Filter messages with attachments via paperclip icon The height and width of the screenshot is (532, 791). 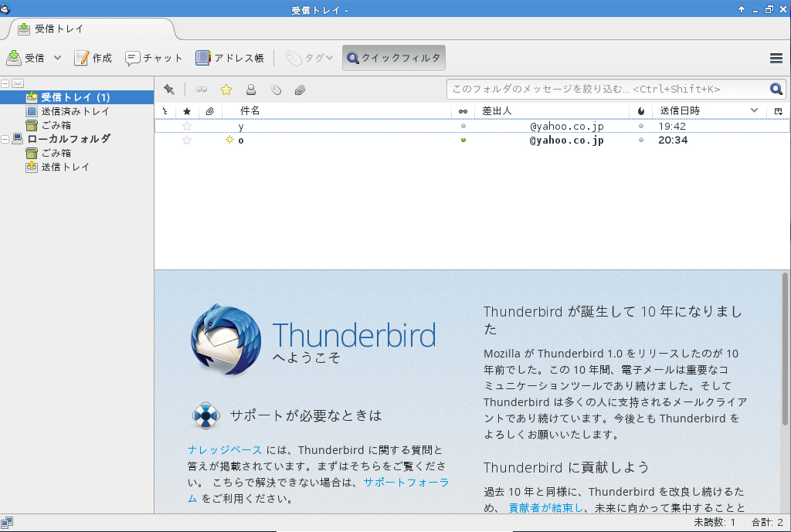point(300,90)
